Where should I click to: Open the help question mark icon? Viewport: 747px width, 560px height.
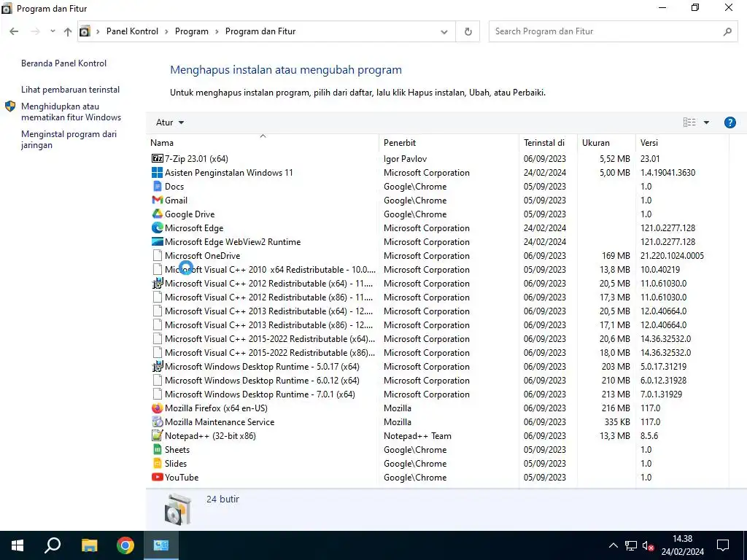729,122
